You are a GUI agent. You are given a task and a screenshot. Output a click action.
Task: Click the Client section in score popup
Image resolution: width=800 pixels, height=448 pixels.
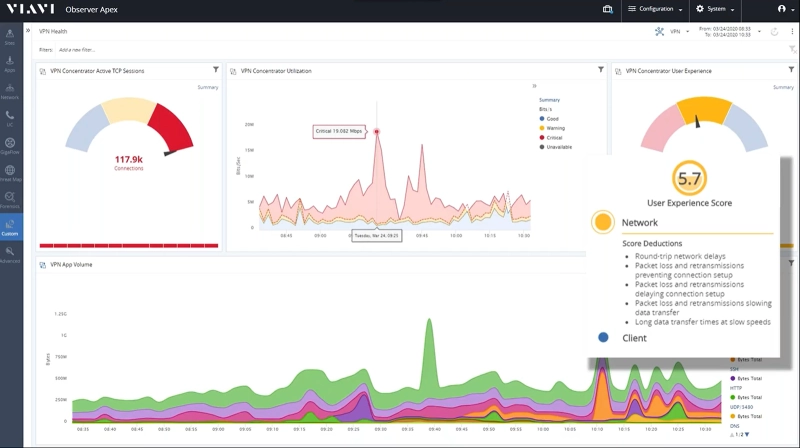[x=634, y=338]
